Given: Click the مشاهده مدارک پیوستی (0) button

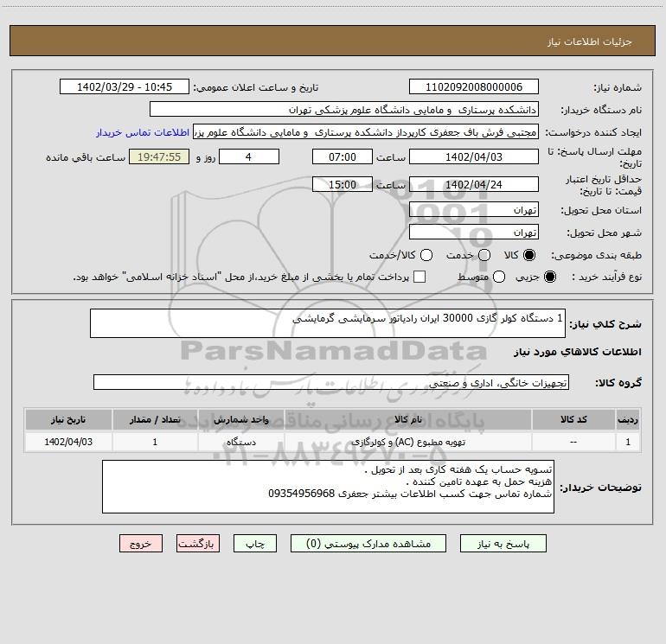Looking at the screenshot, I should 368,544.
